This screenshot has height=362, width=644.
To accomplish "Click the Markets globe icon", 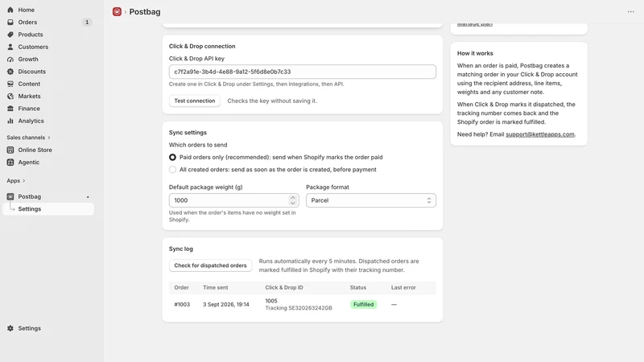I will coord(10,96).
